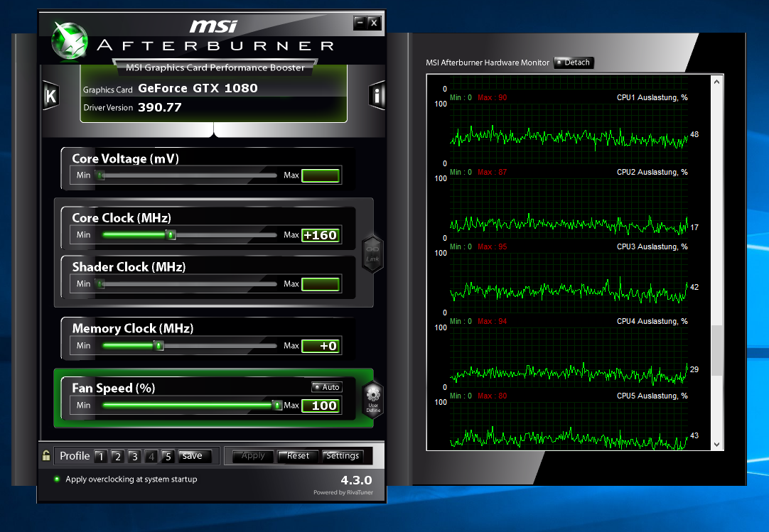769x532 pixels.
Task: Click the MSI Afterburner dragon logo
Action: pos(70,42)
